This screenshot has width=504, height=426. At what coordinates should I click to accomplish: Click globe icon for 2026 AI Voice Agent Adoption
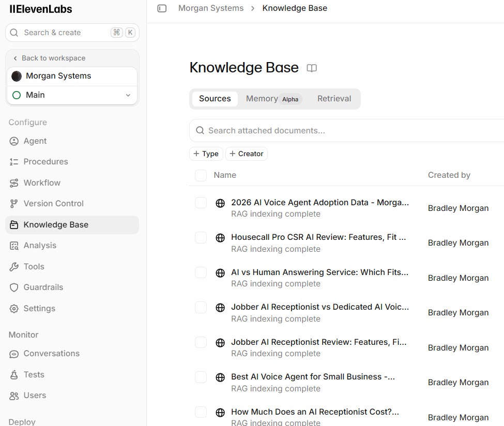(220, 203)
